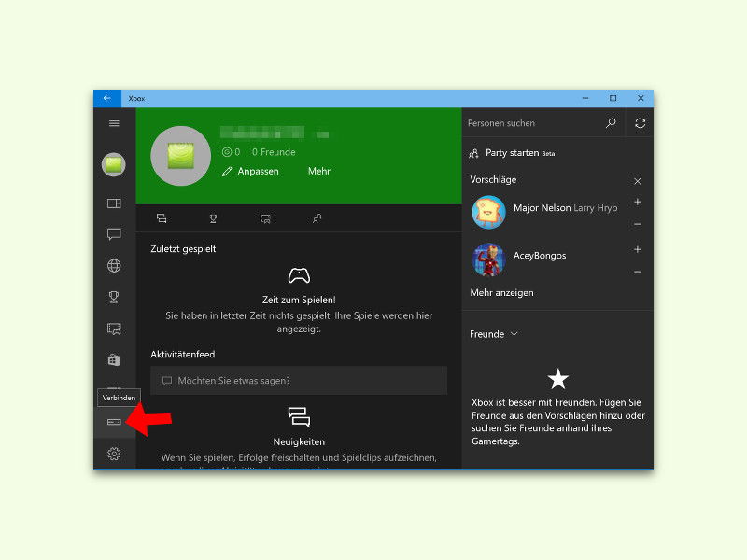Click the Verbinden console icon in sidebar
Image resolution: width=747 pixels, height=560 pixels.
coord(114,422)
